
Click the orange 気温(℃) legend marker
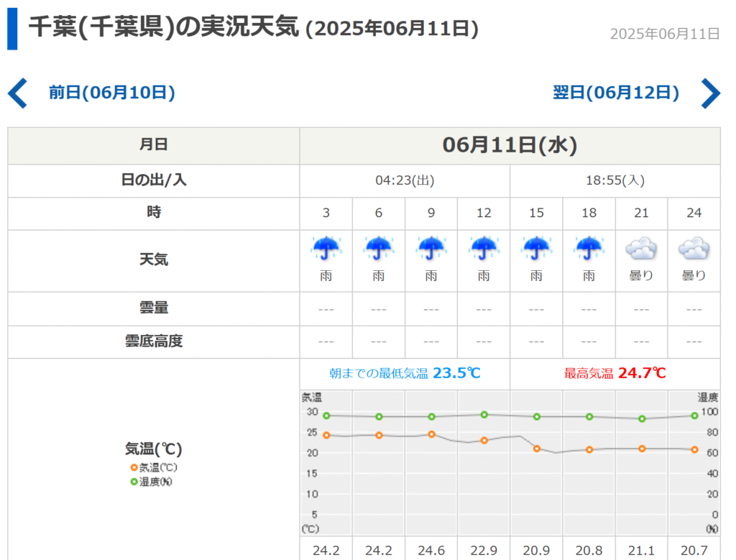pyautogui.click(x=134, y=467)
